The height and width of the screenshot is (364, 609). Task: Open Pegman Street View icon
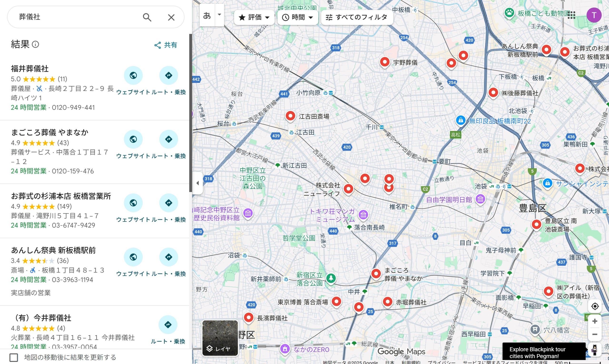[x=594, y=350]
